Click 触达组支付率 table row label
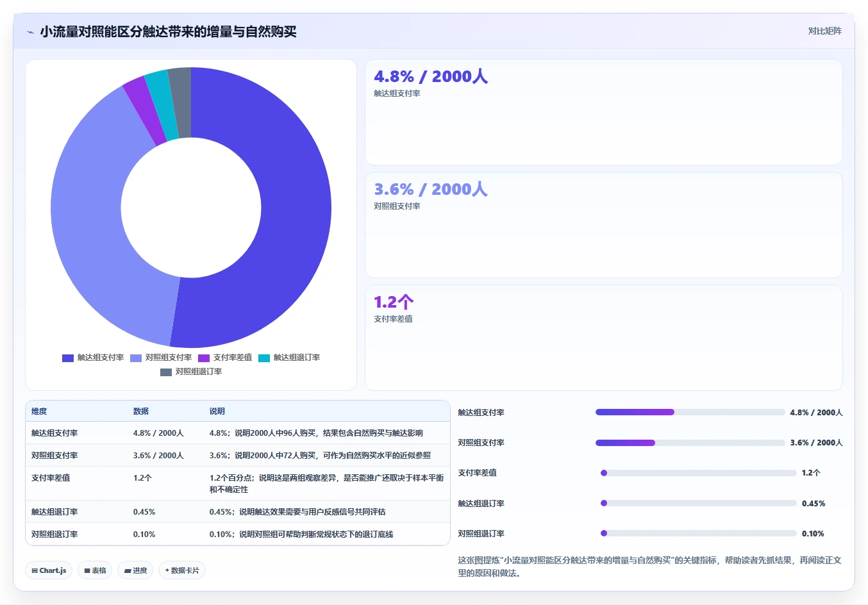Screen dimensions: 868x605 pos(54,433)
